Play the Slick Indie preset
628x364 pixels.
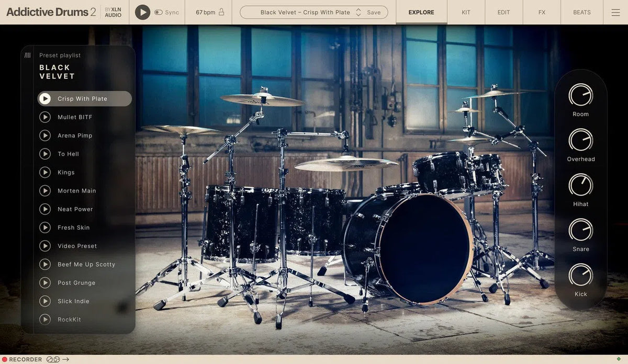tap(45, 301)
